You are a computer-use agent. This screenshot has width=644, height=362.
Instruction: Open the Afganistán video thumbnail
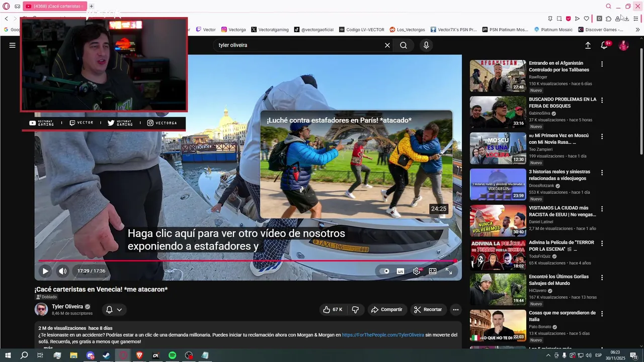point(498,76)
